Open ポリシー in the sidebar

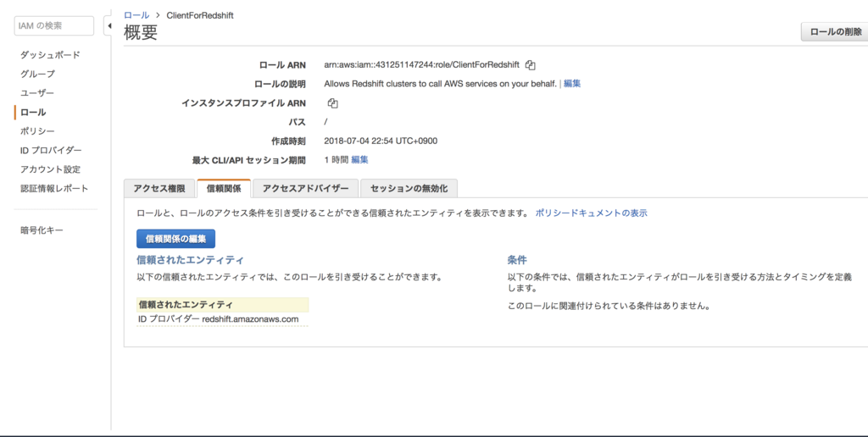tap(37, 131)
